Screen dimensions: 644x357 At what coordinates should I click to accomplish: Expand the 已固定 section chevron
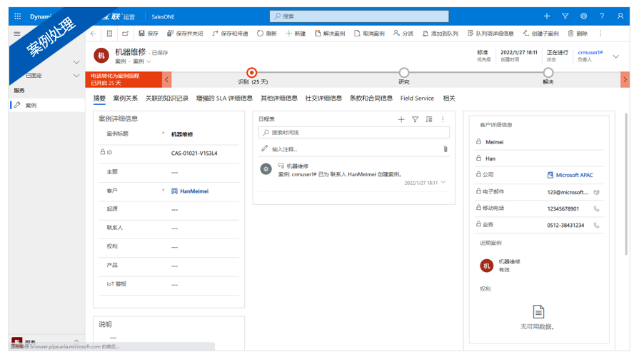click(x=76, y=76)
